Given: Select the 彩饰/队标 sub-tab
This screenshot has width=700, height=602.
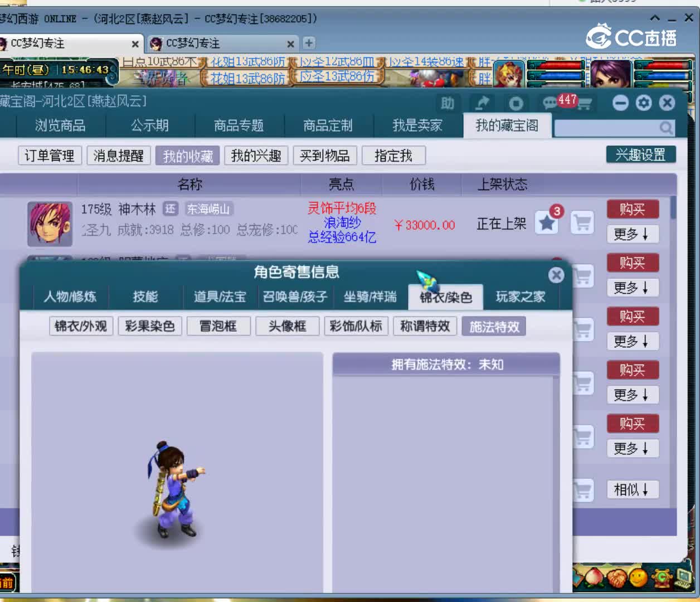Looking at the screenshot, I should click(x=356, y=326).
